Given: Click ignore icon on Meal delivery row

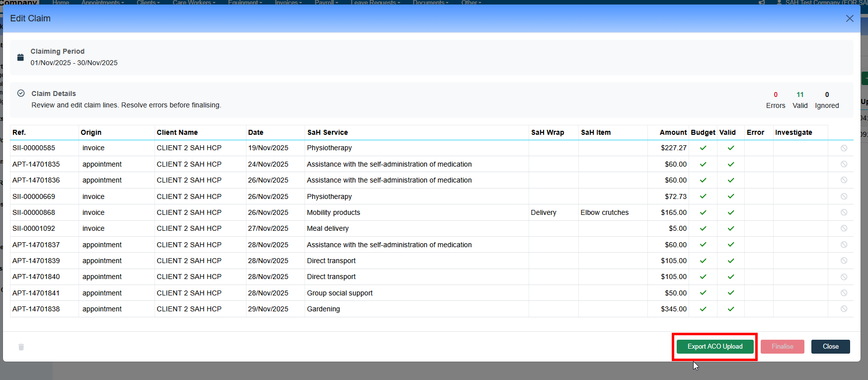Looking at the screenshot, I should 844,228.
